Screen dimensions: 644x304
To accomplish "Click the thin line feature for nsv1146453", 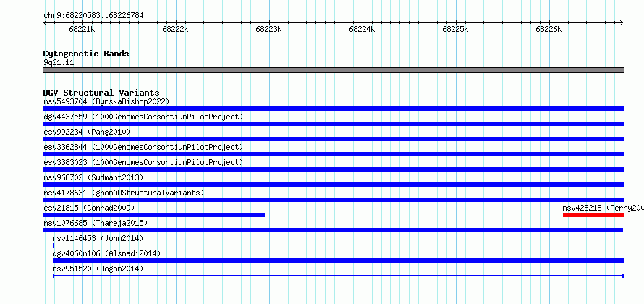I will [x=339, y=245].
